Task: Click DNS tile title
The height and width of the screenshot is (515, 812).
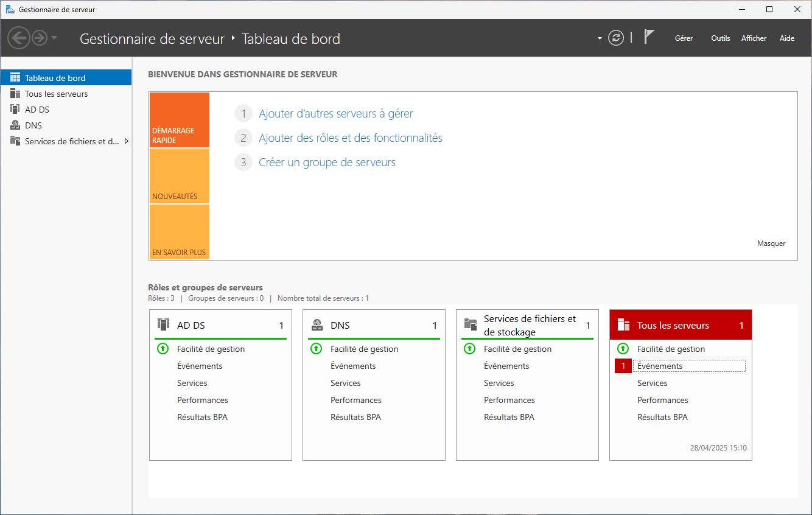Action: [340, 326]
